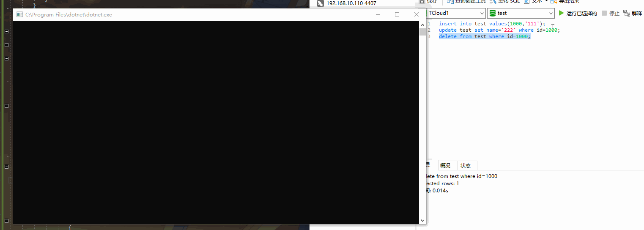Click the 解释 explain button
The width and height of the screenshot is (644, 230).
coord(633,13)
